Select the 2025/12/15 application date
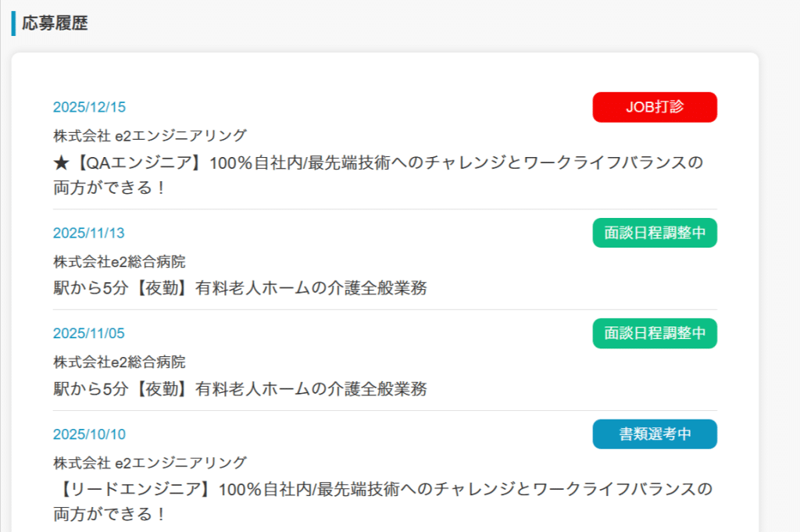 click(89, 108)
